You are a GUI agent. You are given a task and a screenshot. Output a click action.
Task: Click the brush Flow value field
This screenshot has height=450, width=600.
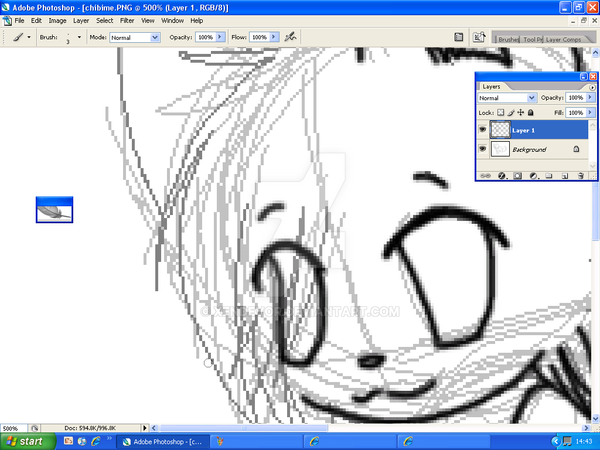tap(259, 37)
